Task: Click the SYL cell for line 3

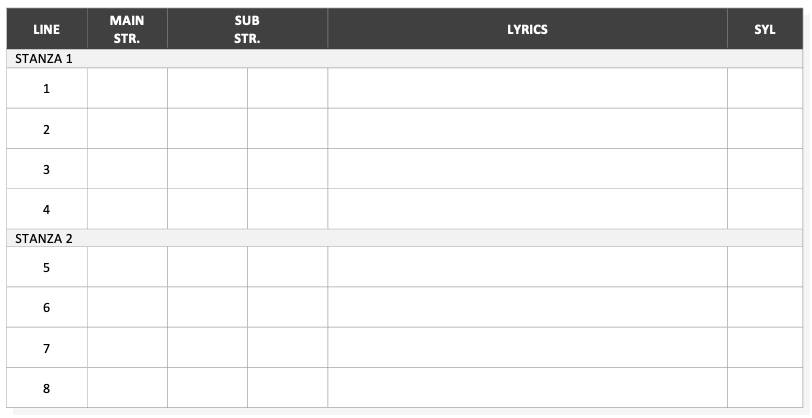Action: [765, 169]
